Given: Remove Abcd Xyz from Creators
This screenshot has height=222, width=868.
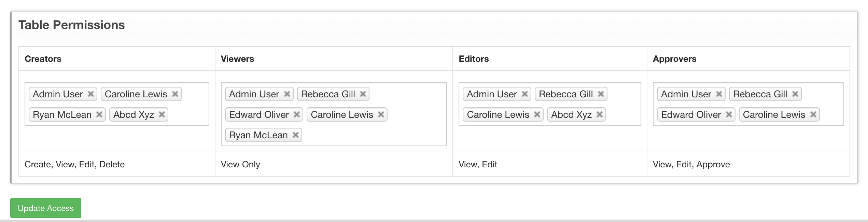Looking at the screenshot, I should 162,114.
